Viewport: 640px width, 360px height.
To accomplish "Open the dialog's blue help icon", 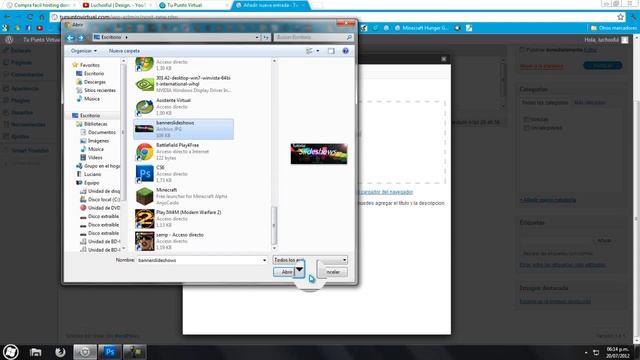I will pos(345,51).
